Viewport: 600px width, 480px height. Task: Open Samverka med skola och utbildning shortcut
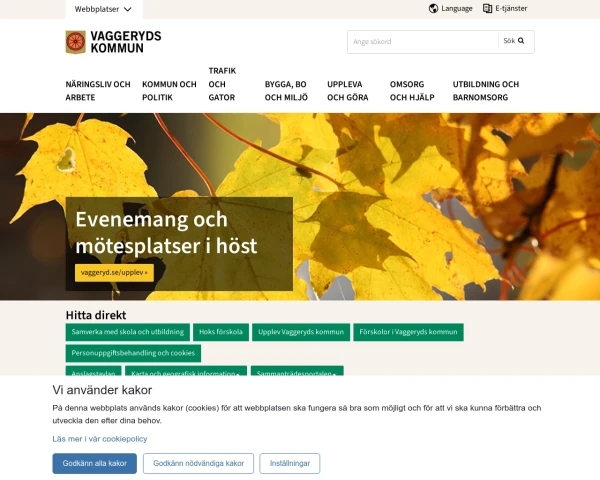(127, 332)
